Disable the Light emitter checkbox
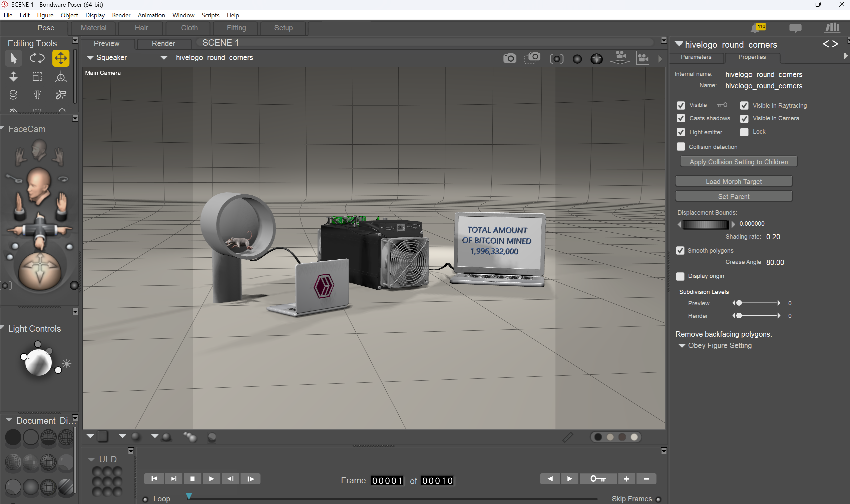850x504 pixels. 681,132
